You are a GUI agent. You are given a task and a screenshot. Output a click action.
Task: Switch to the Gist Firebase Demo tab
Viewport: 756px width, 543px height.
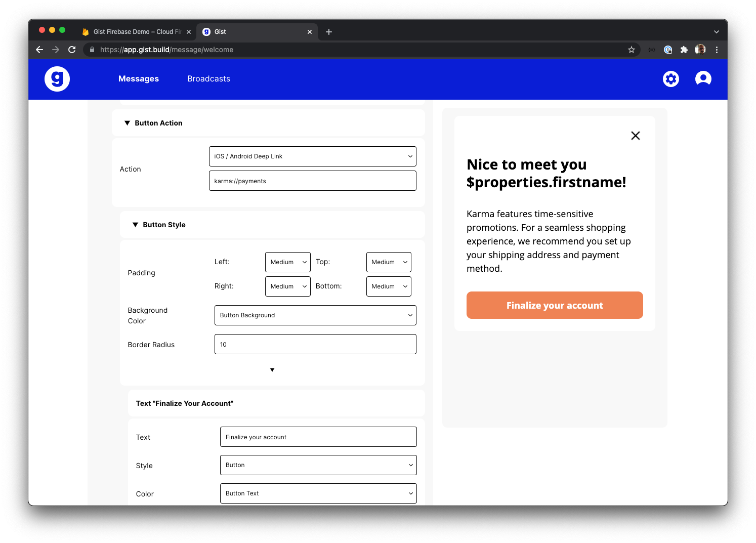click(x=136, y=32)
